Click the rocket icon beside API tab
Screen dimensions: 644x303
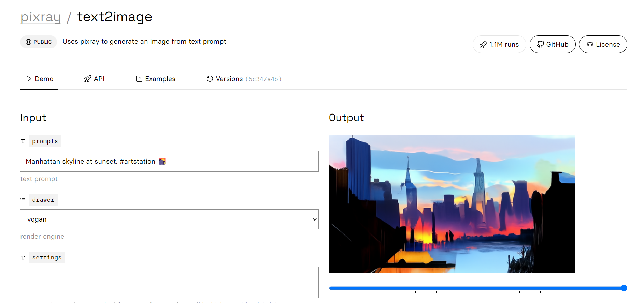pos(88,79)
